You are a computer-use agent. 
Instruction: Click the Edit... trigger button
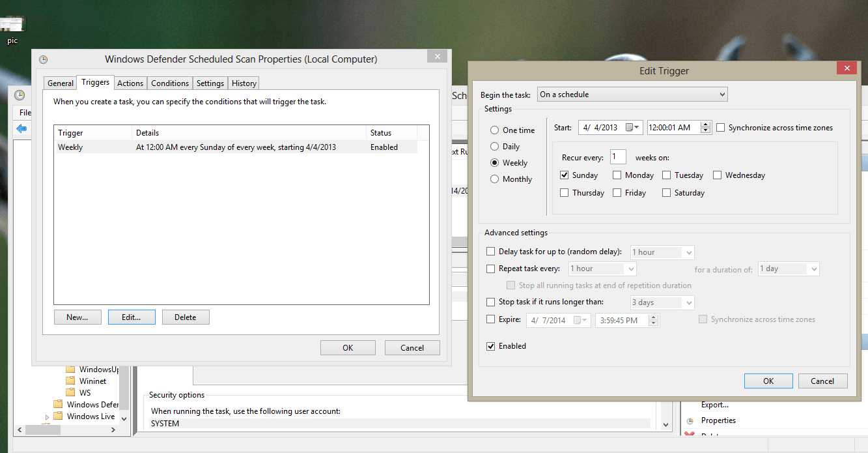pyautogui.click(x=132, y=317)
